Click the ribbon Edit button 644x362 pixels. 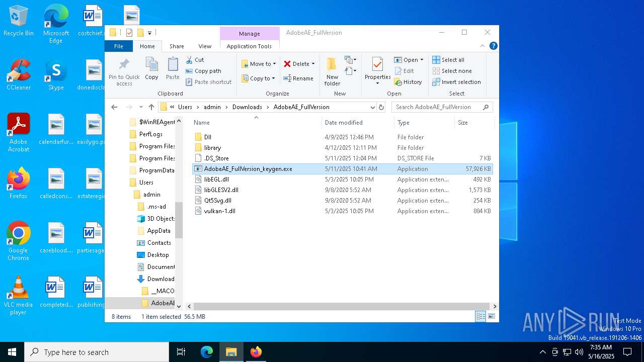(405, 71)
